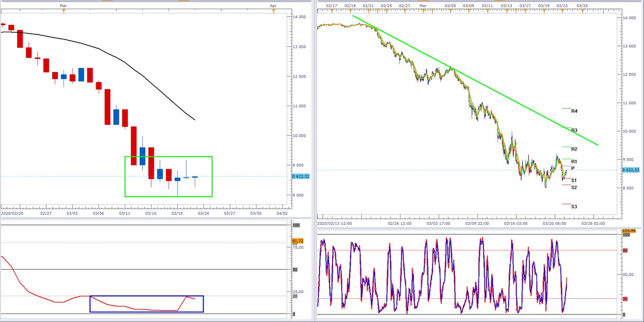
Task: Select the 02/25 date marker
Action: [x=386, y=6]
